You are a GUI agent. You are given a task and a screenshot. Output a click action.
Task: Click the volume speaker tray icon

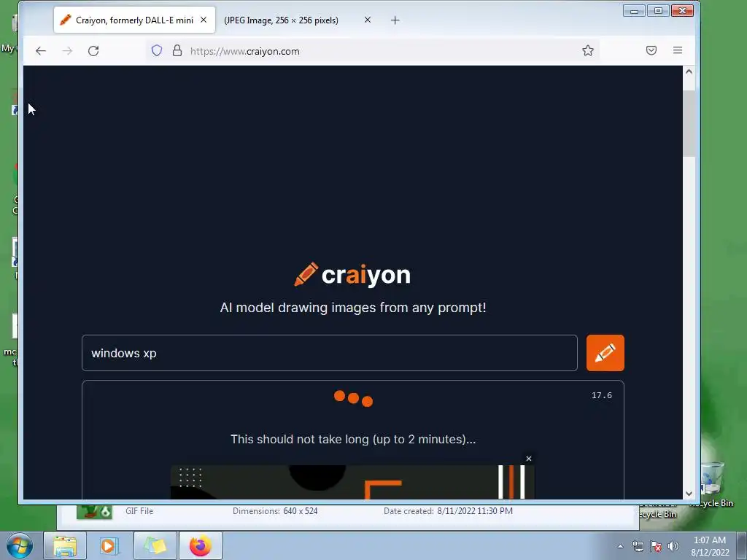pyautogui.click(x=673, y=546)
